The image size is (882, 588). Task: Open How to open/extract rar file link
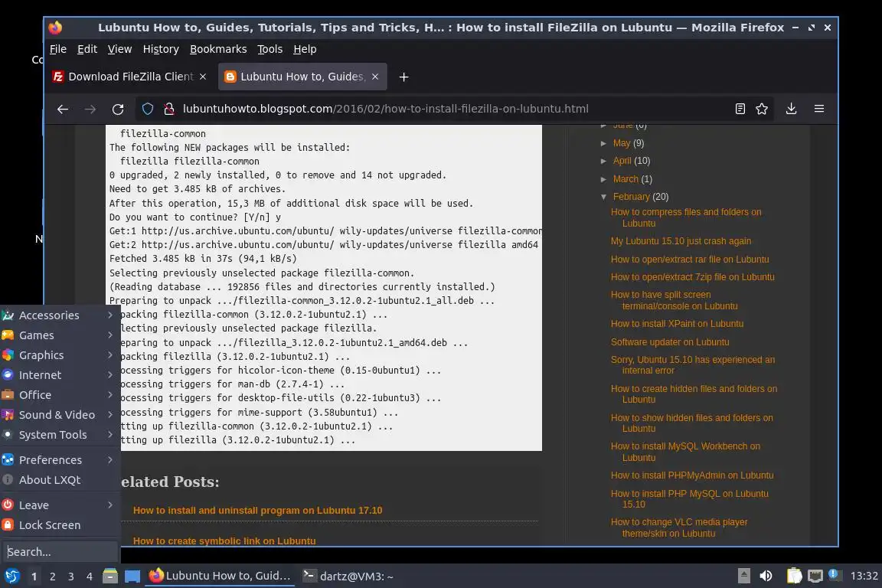pos(690,260)
